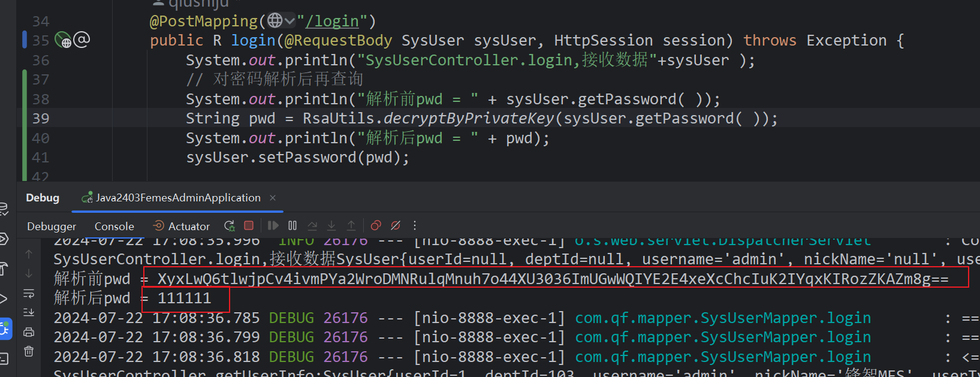Click line number 39 in the gutter

click(41, 118)
